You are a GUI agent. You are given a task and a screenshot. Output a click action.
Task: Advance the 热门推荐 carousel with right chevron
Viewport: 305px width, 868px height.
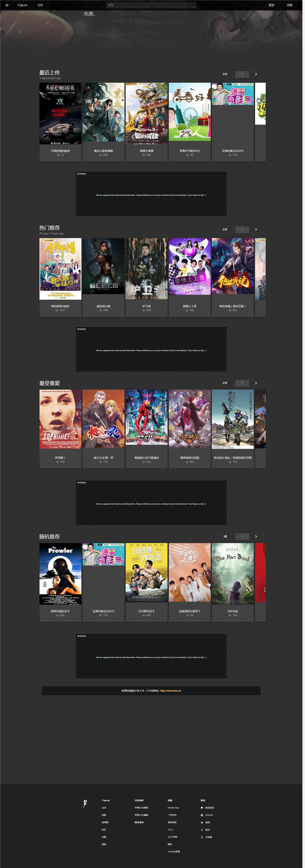pos(256,229)
